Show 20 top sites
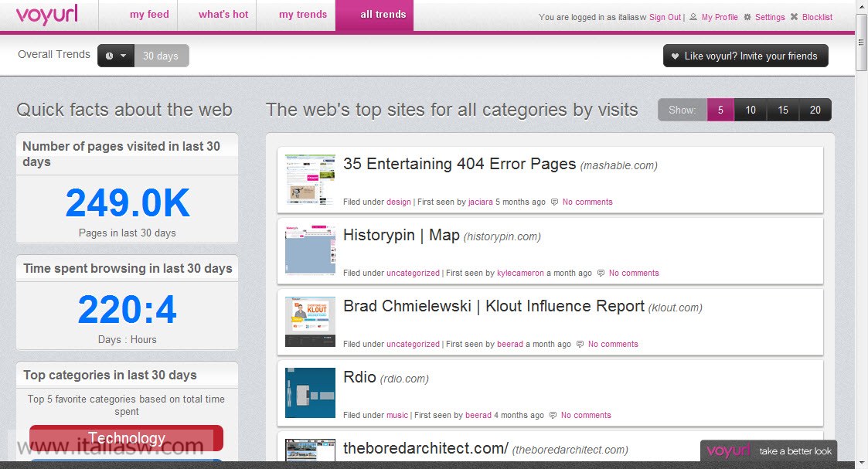Image resolution: width=868 pixels, height=469 pixels. coord(815,110)
